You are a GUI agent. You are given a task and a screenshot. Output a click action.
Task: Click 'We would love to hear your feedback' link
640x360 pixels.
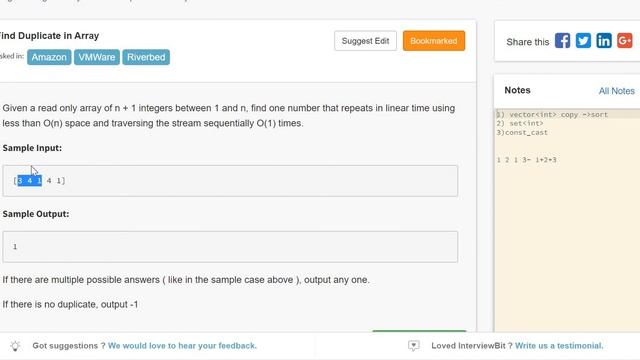(182, 346)
